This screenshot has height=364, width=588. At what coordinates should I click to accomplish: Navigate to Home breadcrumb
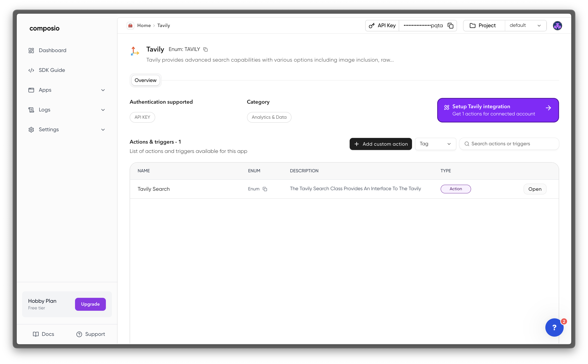[x=144, y=25]
